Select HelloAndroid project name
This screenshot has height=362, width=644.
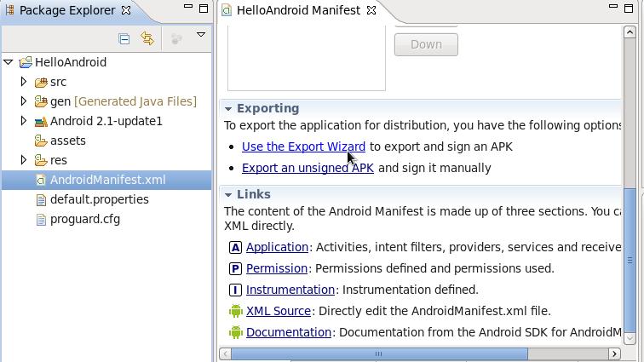point(71,62)
